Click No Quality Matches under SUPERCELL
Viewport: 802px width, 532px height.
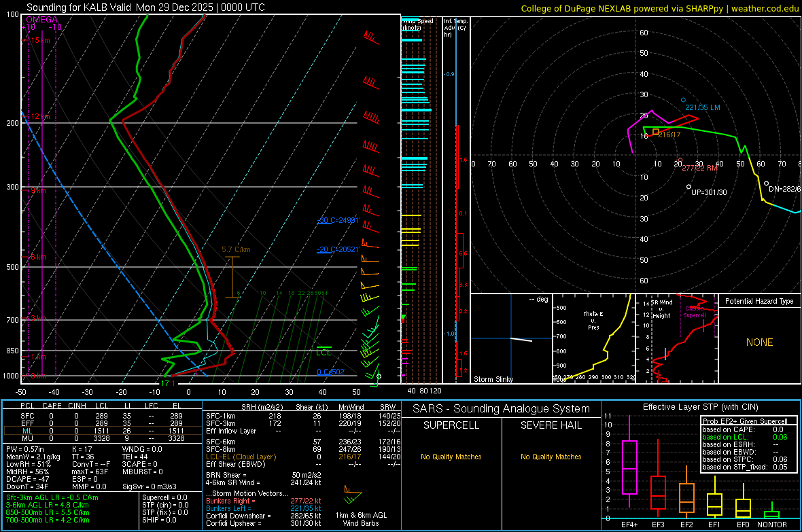[451, 457]
